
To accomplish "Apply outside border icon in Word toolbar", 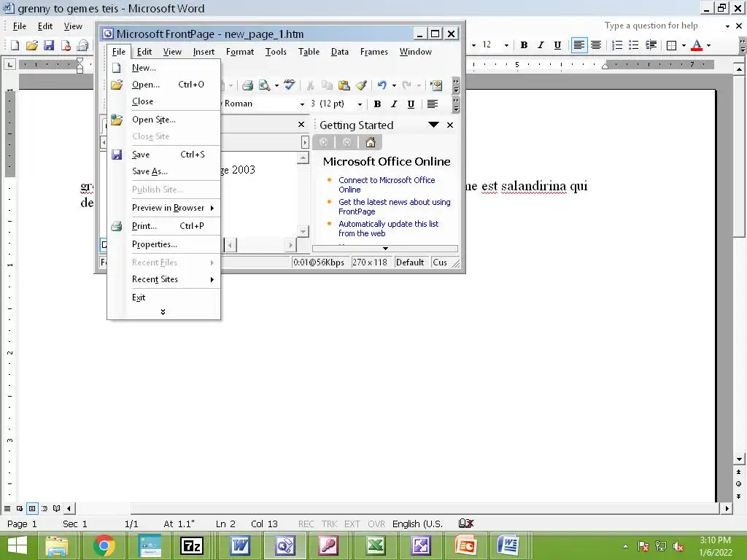I will [x=672, y=45].
